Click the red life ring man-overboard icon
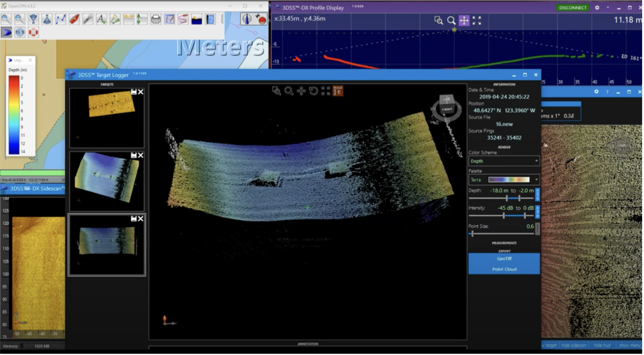This screenshot has width=644, height=355. (33, 32)
